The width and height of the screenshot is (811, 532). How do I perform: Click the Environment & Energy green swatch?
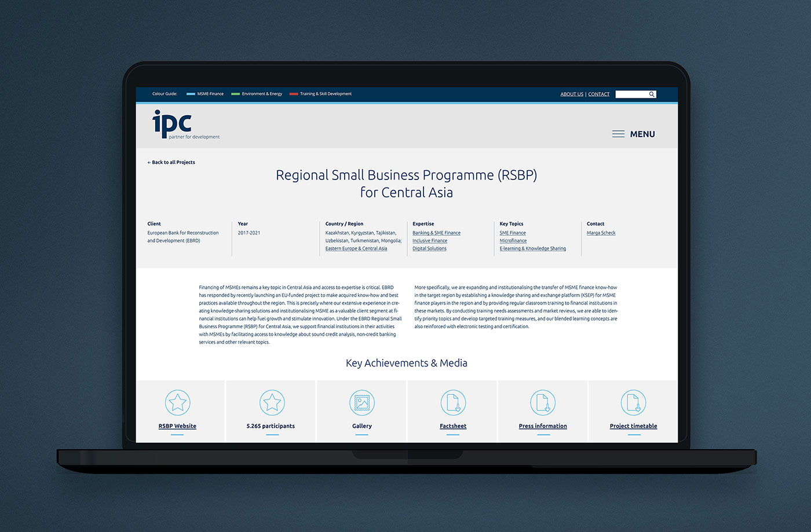235,94
